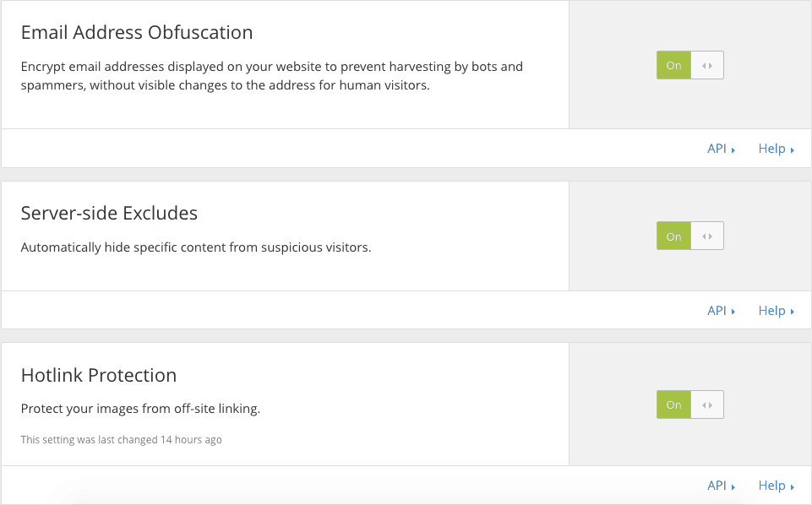Screen dimensions: 812x505
Task: Expand API section under Email Address Obfuscation
Action: (721, 149)
